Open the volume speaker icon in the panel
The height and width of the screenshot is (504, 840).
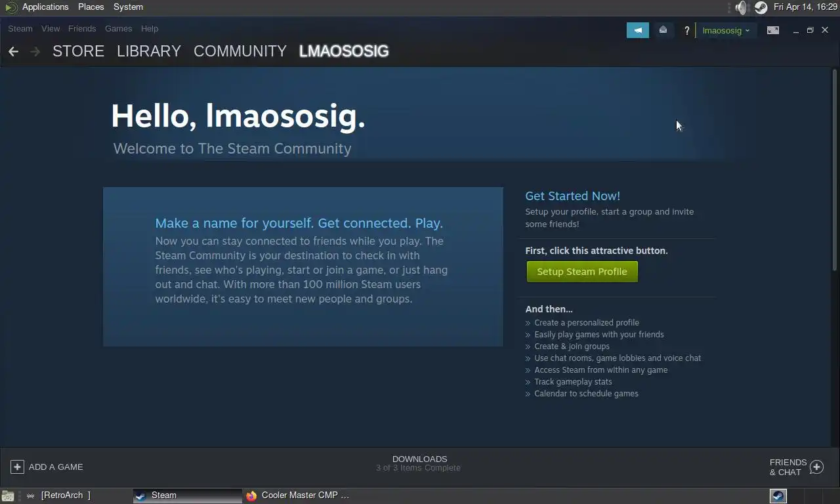click(742, 7)
